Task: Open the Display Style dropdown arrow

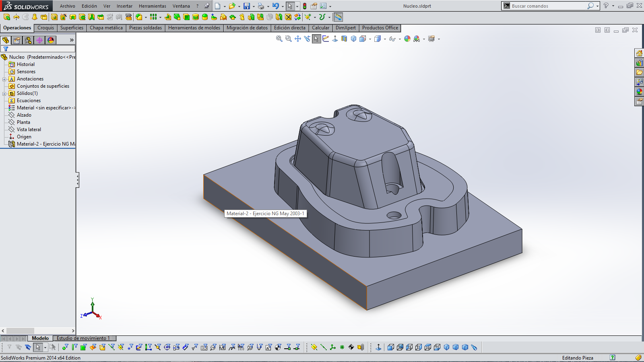Action: pos(385,39)
